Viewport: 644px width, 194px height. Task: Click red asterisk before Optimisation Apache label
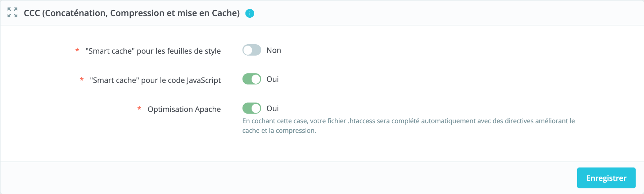139,109
